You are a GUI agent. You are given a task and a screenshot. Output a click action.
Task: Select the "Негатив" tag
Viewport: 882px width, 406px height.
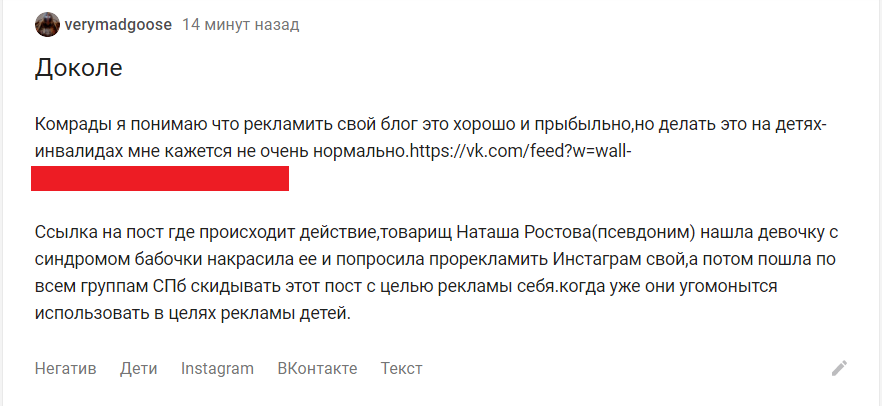(65, 368)
